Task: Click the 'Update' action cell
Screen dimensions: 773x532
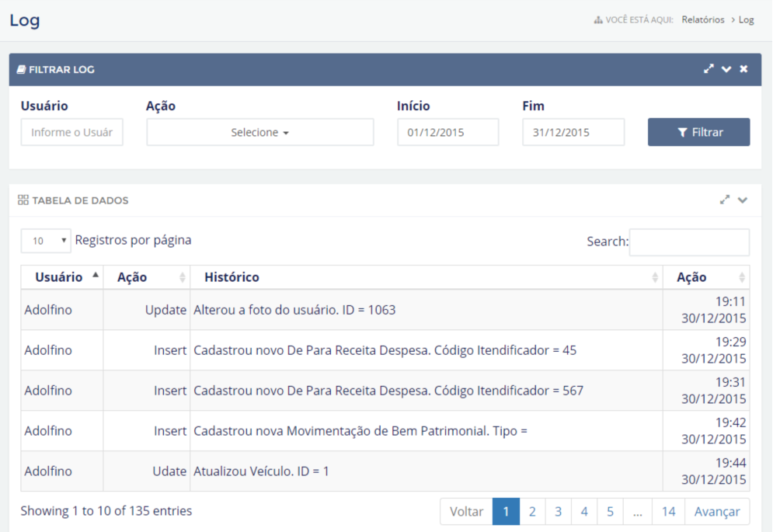Action: click(147, 310)
